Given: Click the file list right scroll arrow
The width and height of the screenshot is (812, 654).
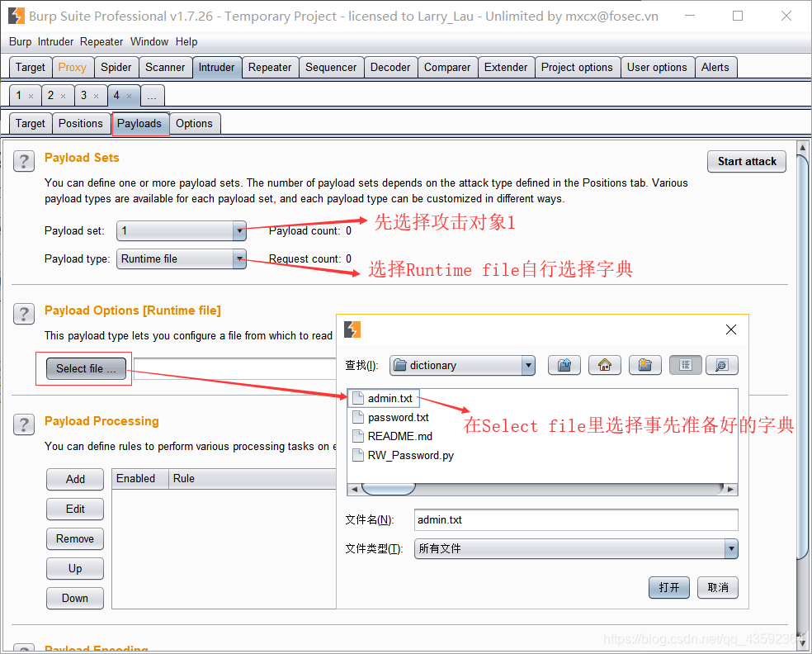Looking at the screenshot, I should tap(730, 489).
